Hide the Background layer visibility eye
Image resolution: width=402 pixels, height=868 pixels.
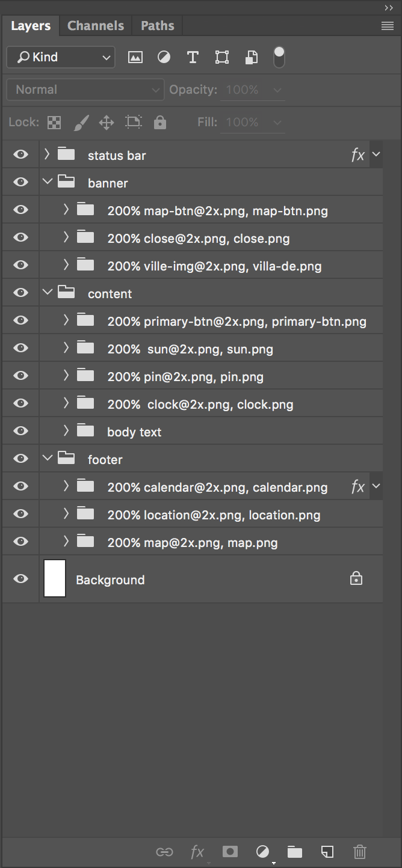21,579
